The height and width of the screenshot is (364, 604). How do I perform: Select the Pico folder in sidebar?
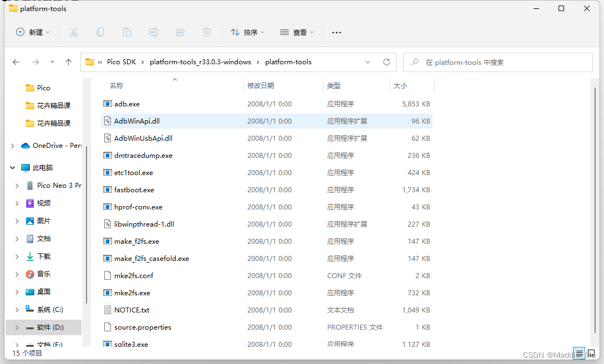click(43, 88)
